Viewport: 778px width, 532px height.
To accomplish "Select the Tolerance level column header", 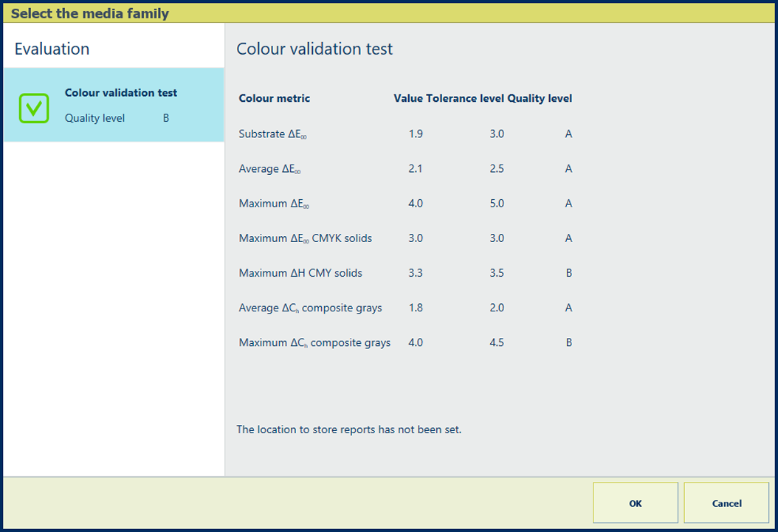I will pyautogui.click(x=465, y=98).
